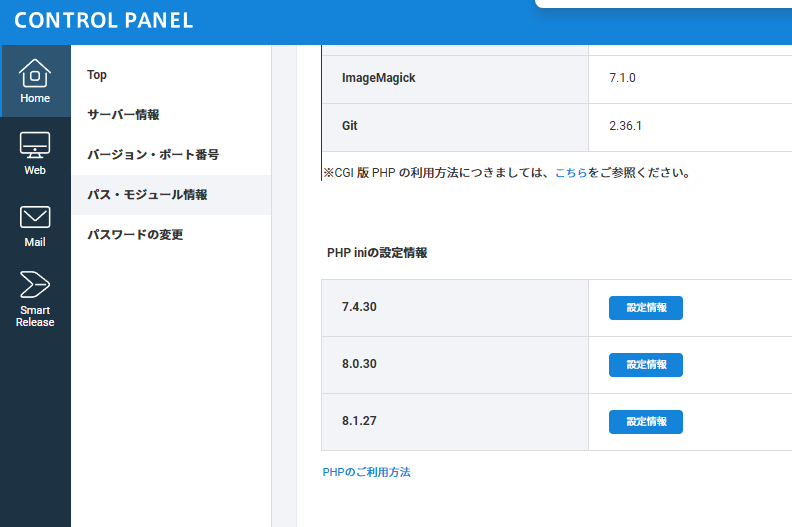
Task: Click the ImageMagick table cell
Action: pos(455,79)
